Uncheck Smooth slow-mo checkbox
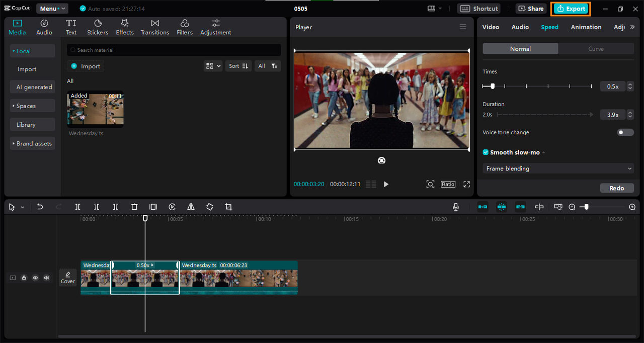Viewport: 644px width, 343px height. pos(486,152)
